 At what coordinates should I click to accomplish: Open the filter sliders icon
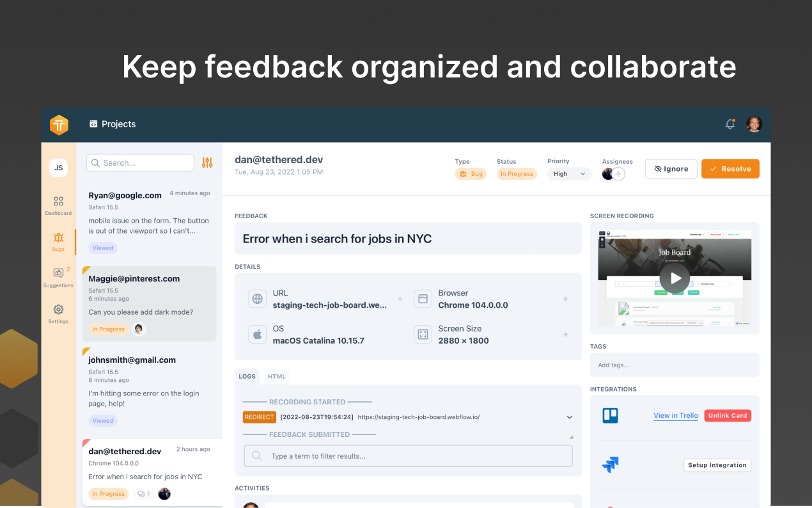point(207,163)
